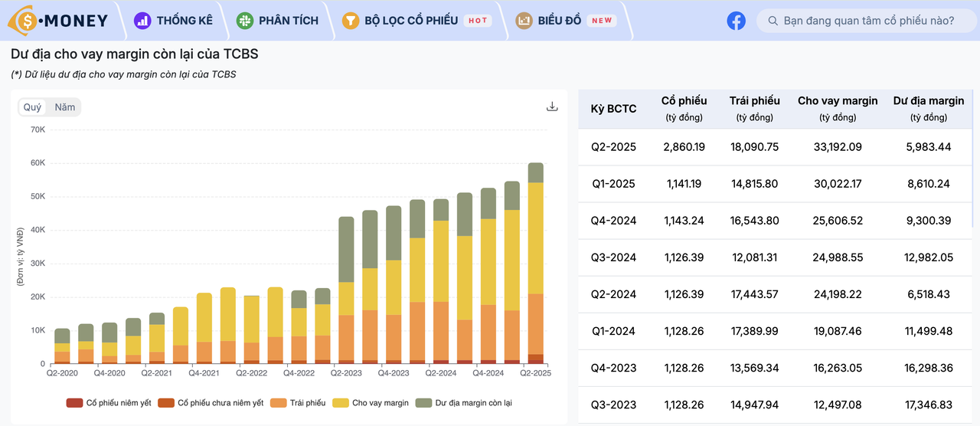Click the value 2,860.19 in table
This screenshot has width=980, height=426.
(684, 146)
